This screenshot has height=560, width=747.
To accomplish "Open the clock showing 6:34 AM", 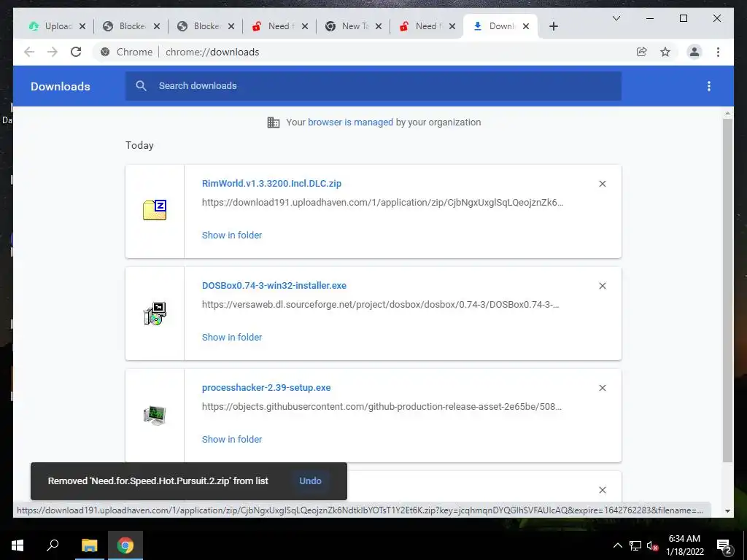I will [x=684, y=545].
